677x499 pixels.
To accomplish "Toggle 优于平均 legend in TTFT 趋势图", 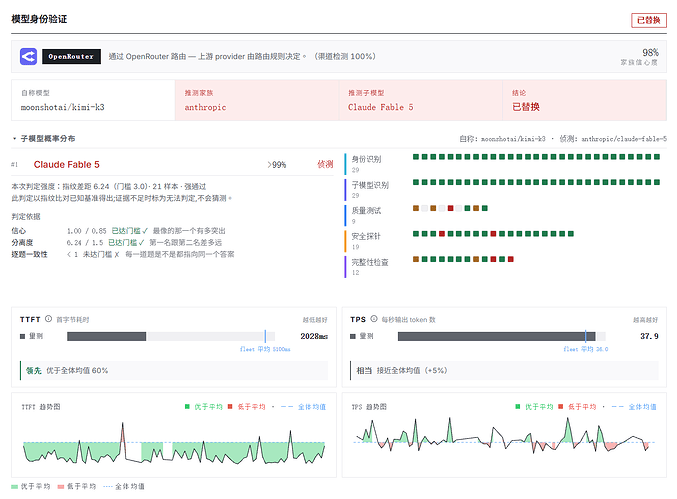I will pyautogui.click(x=203, y=407).
